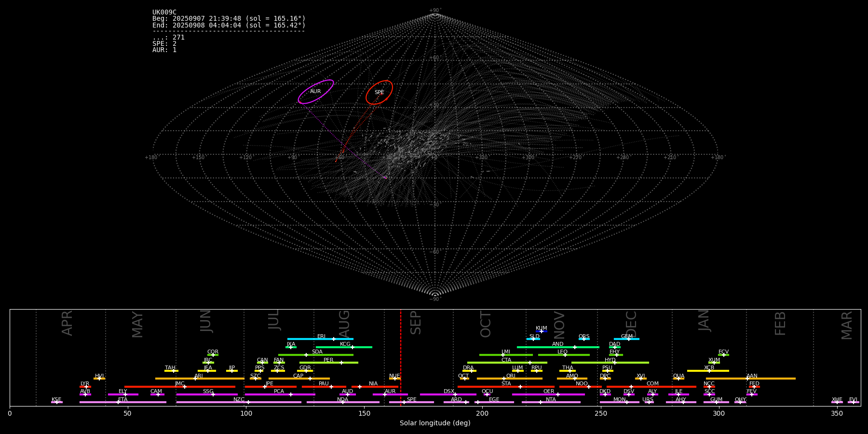Click the +90 north pole label on map
868x434 pixels.
(435, 11)
